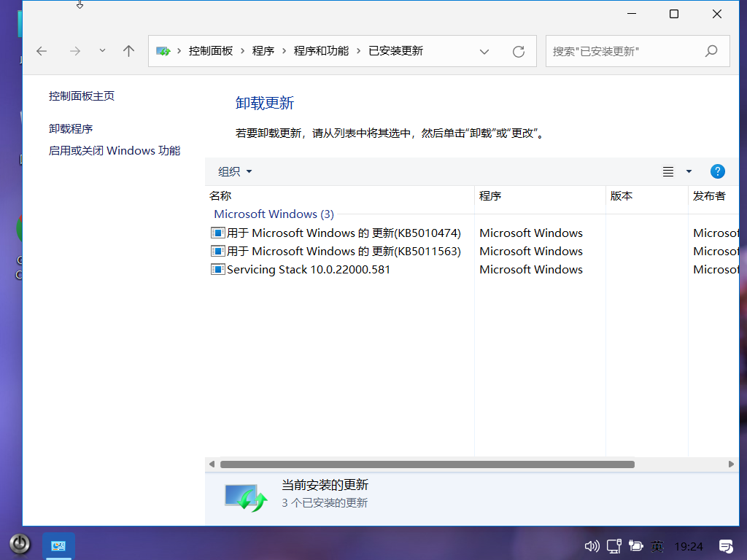Open 程序 breadcrumb in address bar
Image resolution: width=747 pixels, height=560 pixels.
coord(263,51)
